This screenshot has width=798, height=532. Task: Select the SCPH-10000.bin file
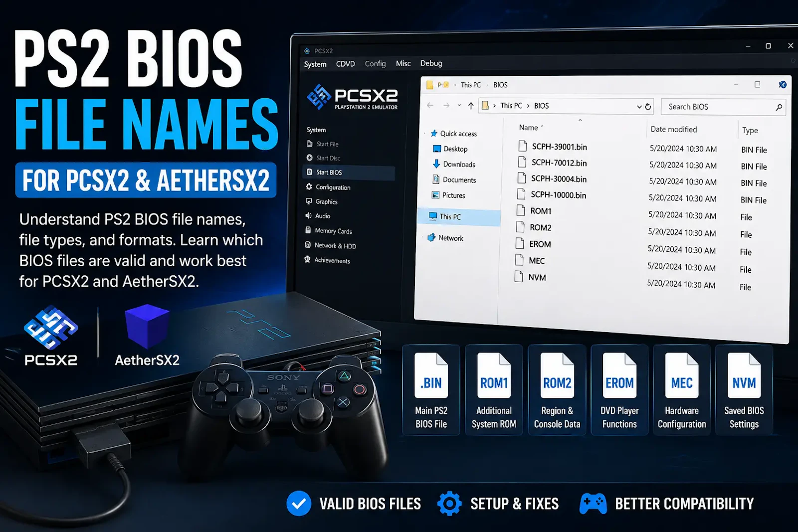point(551,195)
